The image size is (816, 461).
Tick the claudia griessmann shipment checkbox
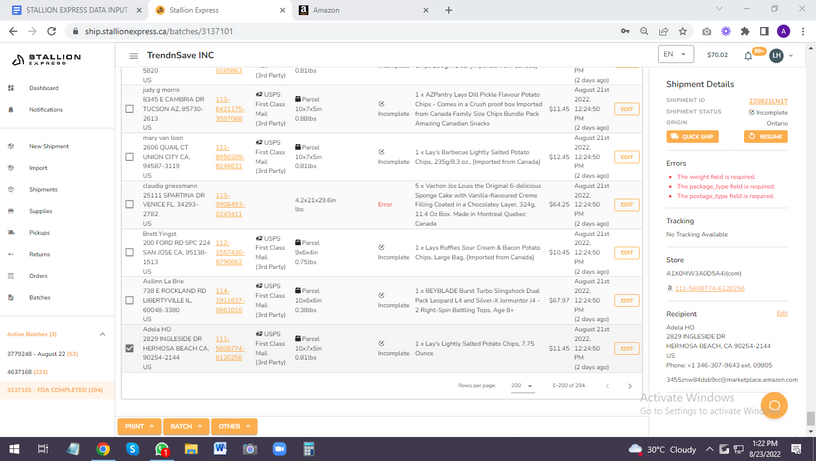pos(130,204)
